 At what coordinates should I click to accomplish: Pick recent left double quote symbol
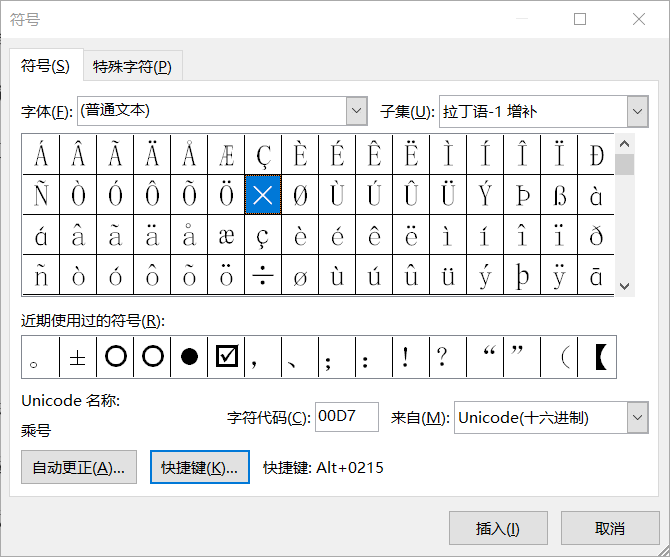485,357
